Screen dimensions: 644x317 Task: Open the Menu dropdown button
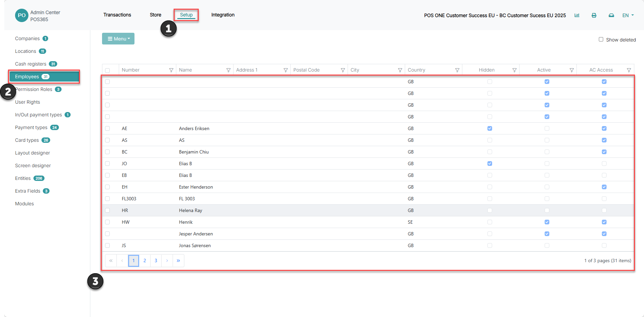(x=118, y=39)
